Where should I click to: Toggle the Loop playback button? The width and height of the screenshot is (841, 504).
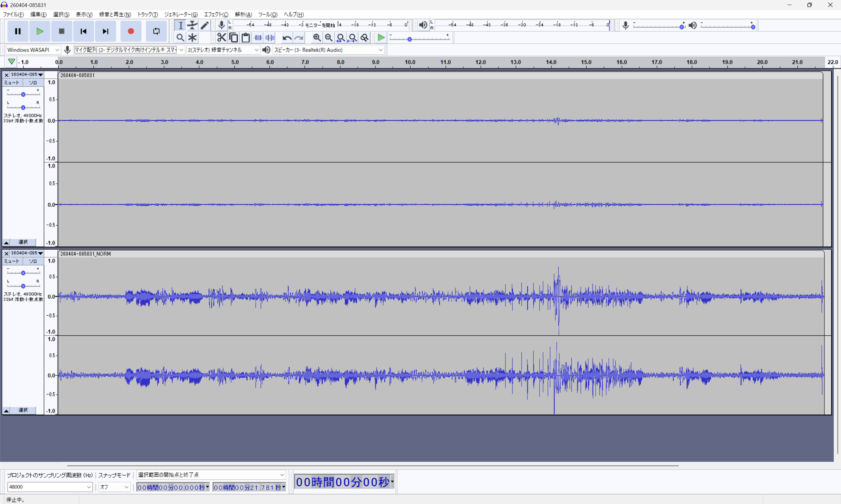156,31
